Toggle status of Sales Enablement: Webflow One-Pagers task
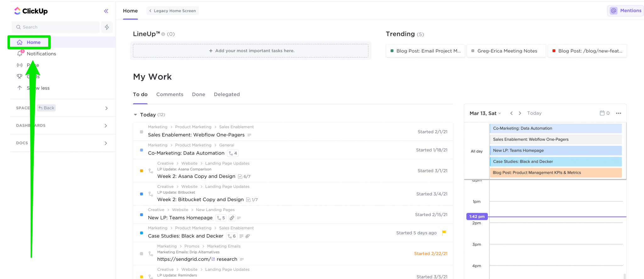Image resolution: width=644 pixels, height=279 pixels. point(142,132)
